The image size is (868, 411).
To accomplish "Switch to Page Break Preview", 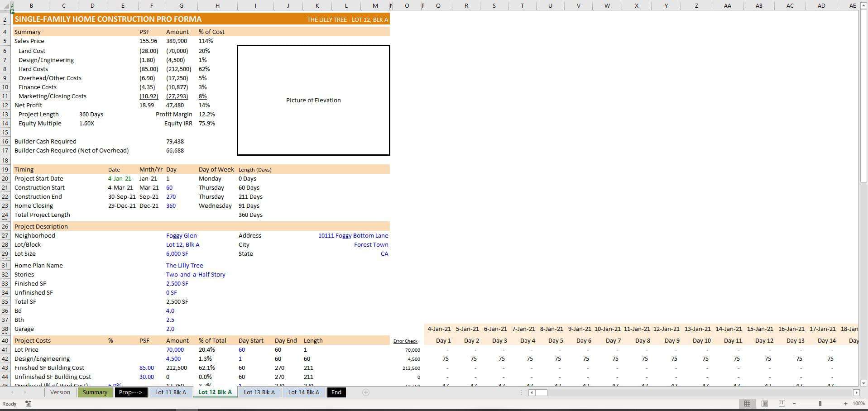I will (x=782, y=403).
